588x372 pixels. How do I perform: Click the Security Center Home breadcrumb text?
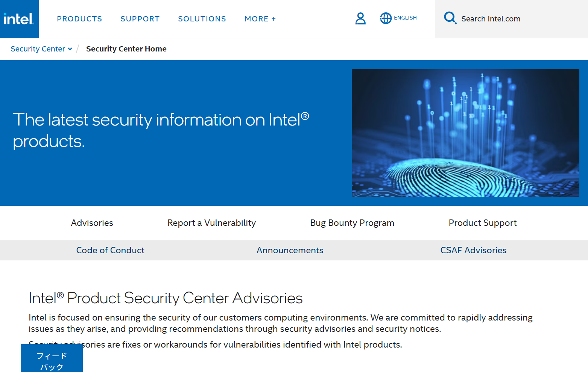[126, 49]
